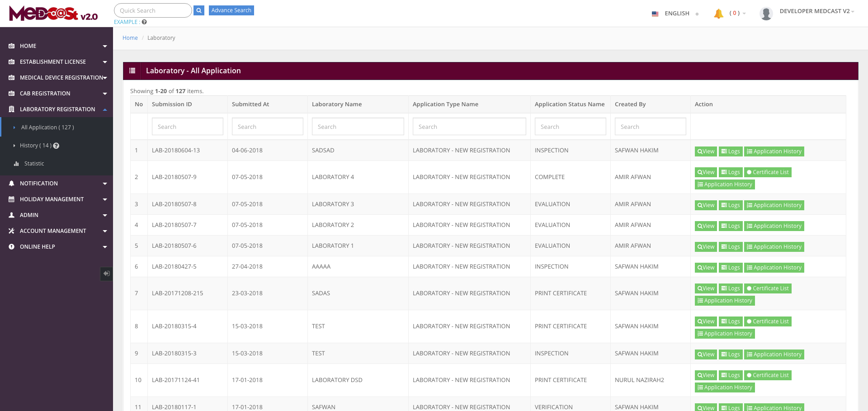The width and height of the screenshot is (868, 411).
Task: Click the Home breadcrumb link
Action: (x=130, y=38)
